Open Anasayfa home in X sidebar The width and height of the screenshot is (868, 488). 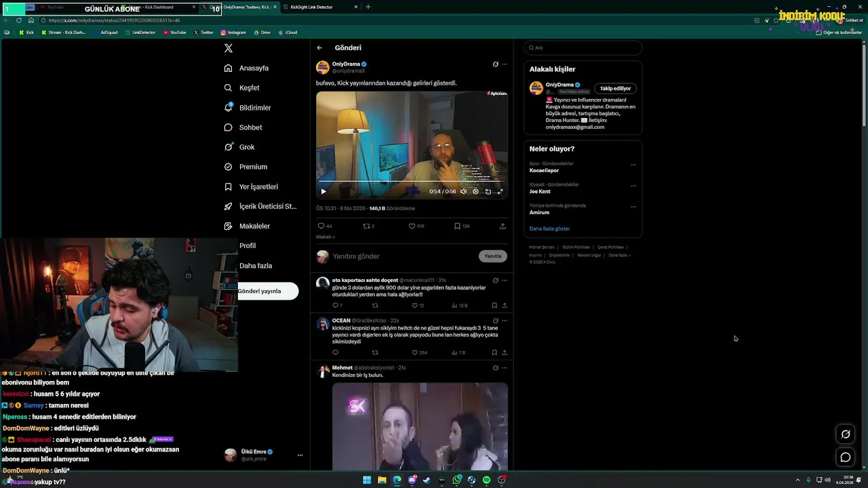click(246, 68)
